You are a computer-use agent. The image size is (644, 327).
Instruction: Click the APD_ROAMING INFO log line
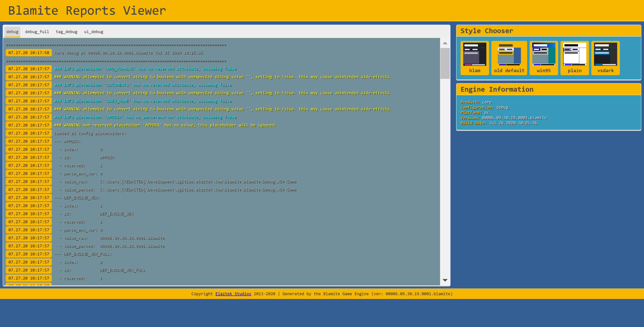[145, 69]
